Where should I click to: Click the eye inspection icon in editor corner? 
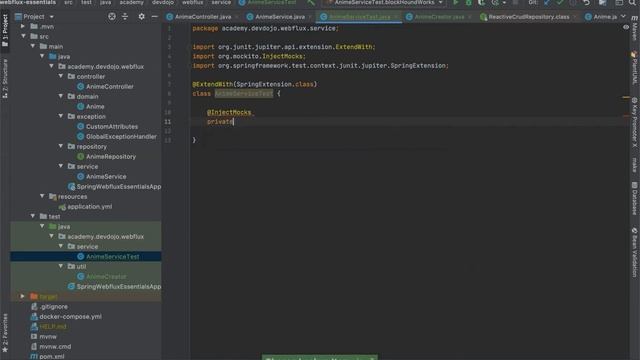626,27
